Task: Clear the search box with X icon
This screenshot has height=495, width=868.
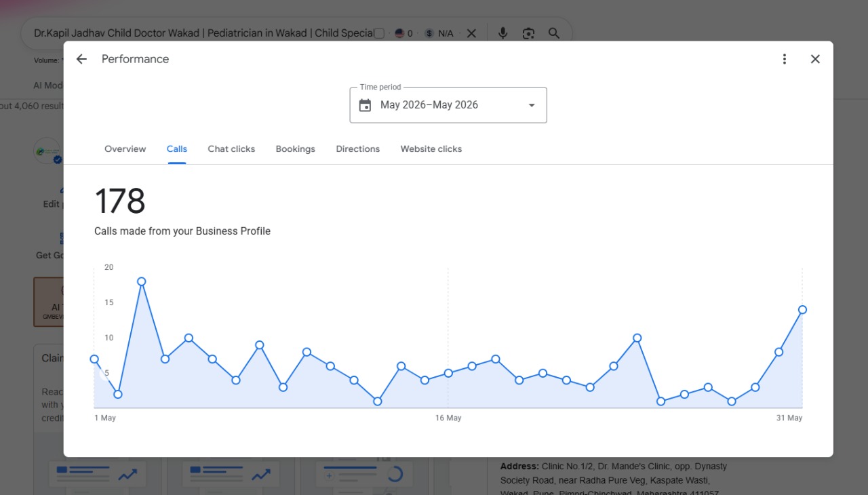Action: coord(471,33)
